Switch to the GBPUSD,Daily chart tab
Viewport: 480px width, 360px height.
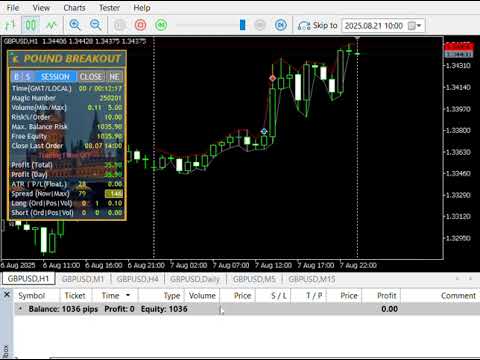(195, 279)
